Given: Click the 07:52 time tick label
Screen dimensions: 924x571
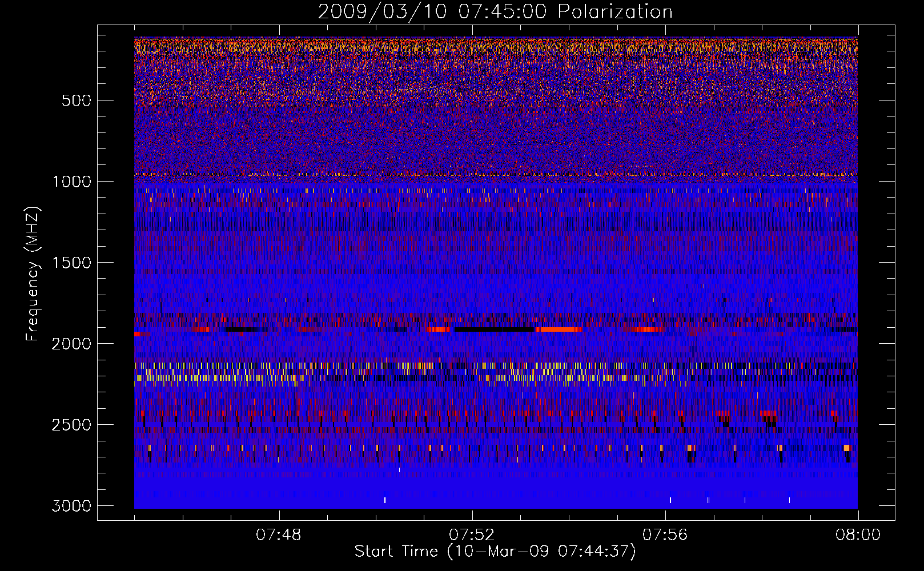Looking at the screenshot, I should point(472,535).
